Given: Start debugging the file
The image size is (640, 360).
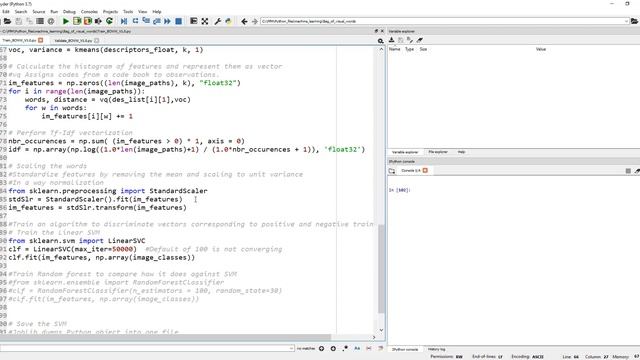Looking at the screenshot, I should pos(124,21).
